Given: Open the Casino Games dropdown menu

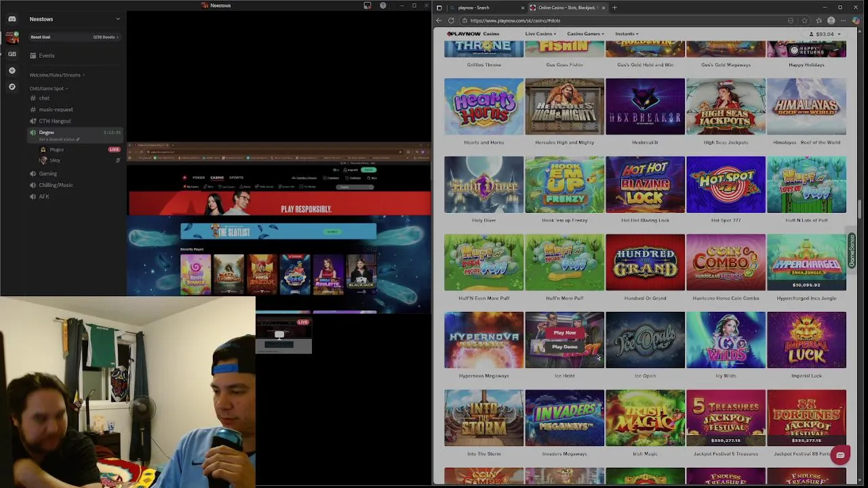Looking at the screenshot, I should (x=585, y=34).
